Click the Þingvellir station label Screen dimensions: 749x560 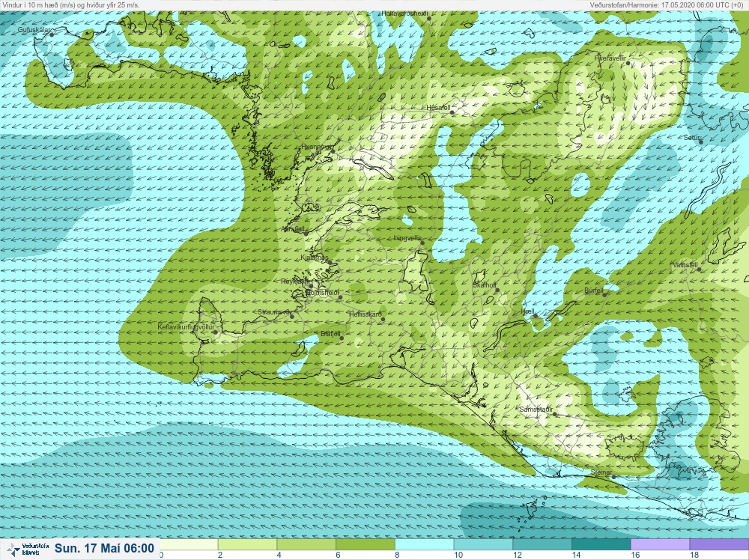click(407, 238)
